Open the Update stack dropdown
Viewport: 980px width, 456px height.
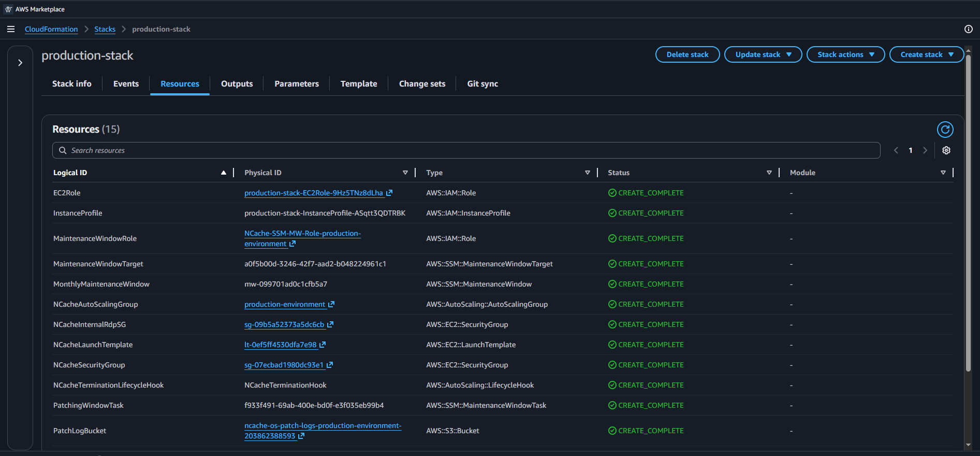763,54
